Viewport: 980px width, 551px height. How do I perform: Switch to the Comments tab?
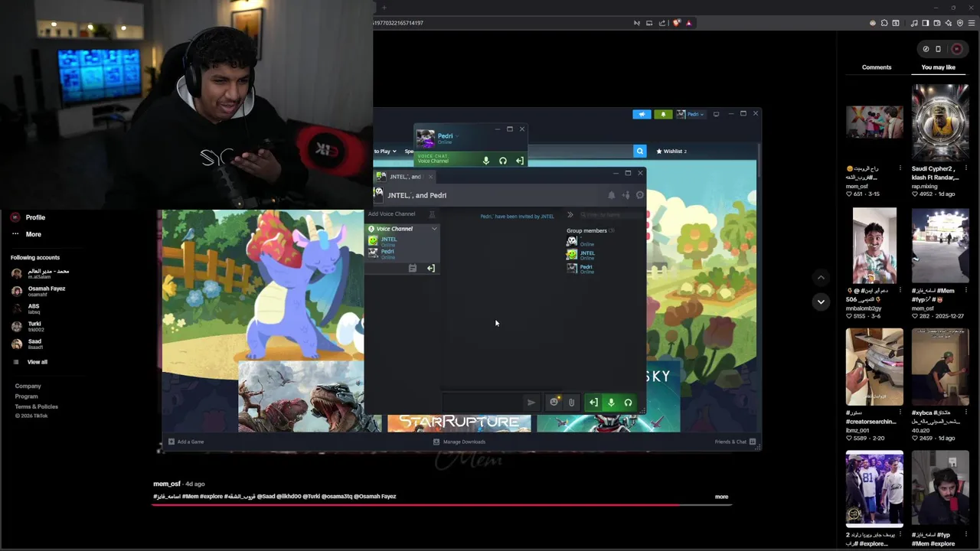click(x=877, y=67)
